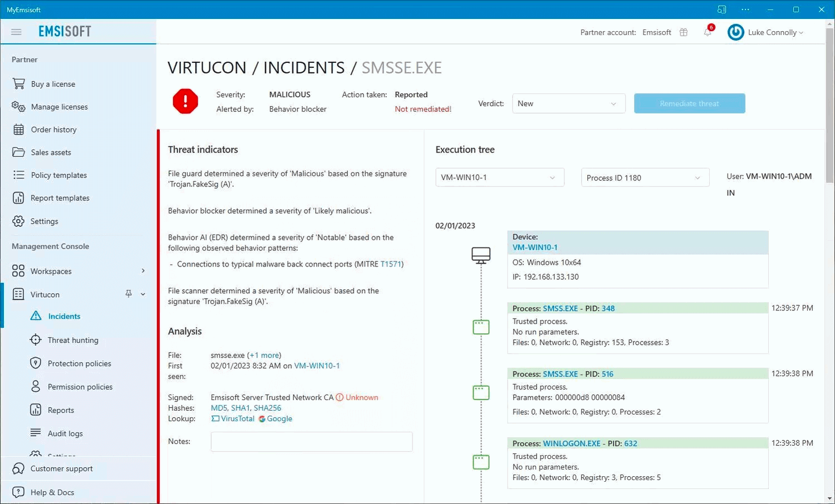Look up file on VirusTotal
835x504 pixels.
[x=233, y=418]
